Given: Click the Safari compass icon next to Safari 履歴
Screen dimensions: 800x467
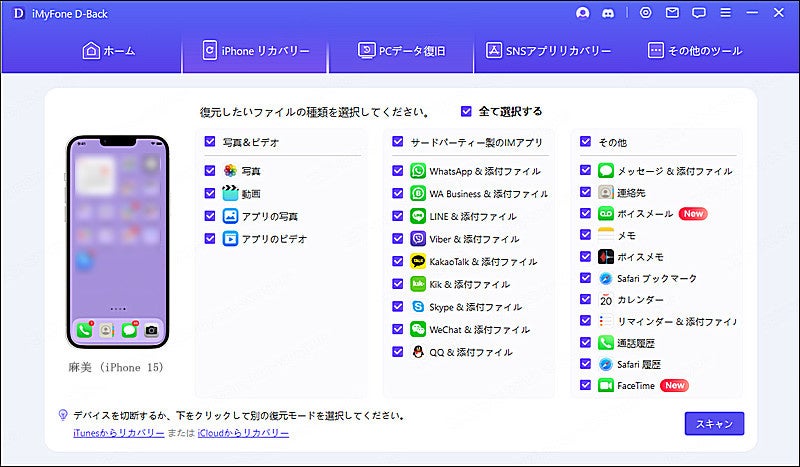Looking at the screenshot, I should click(606, 364).
